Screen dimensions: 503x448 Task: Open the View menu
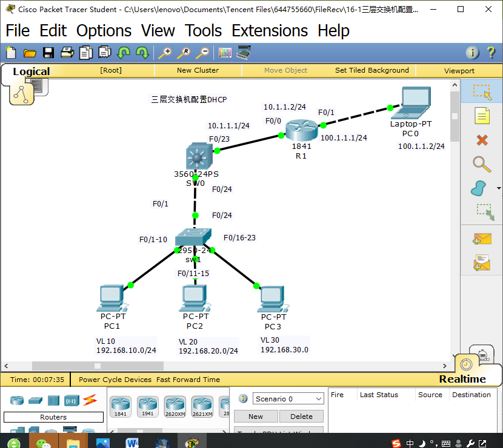[158, 31]
